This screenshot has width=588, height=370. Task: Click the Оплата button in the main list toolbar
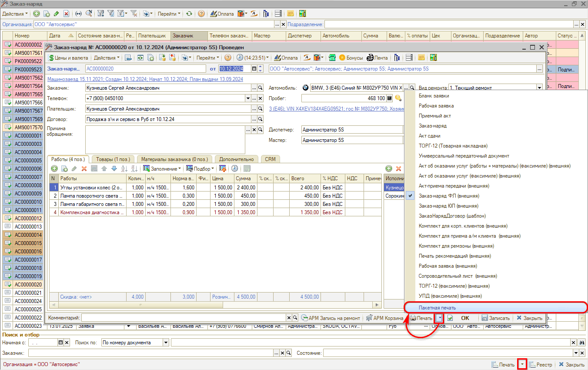pyautogui.click(x=222, y=14)
